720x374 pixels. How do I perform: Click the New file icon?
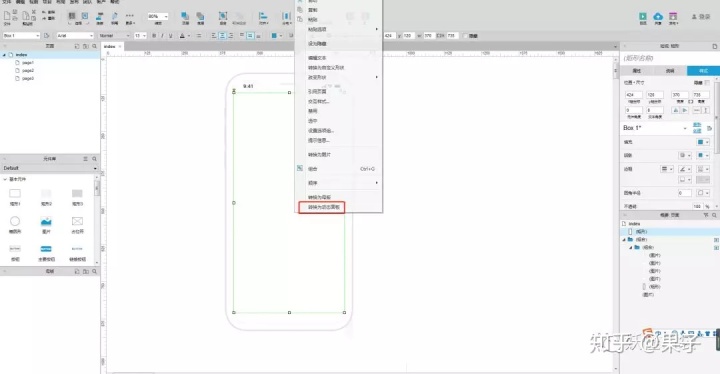pos(7,16)
